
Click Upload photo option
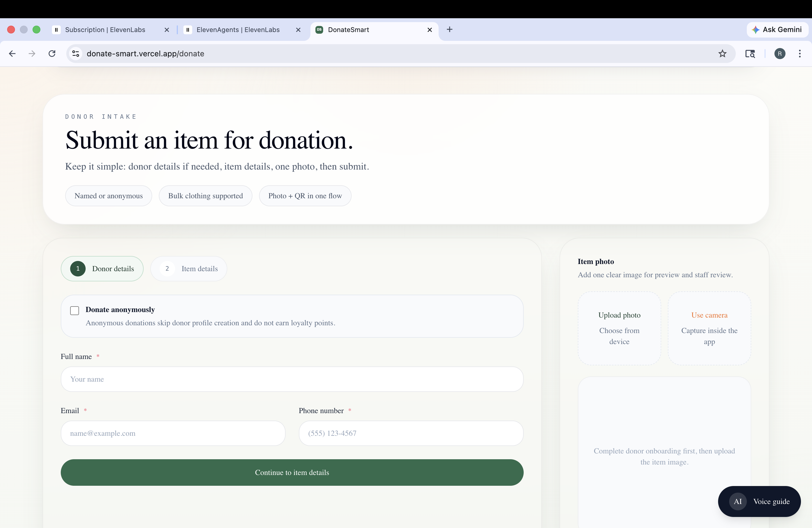[619, 328]
